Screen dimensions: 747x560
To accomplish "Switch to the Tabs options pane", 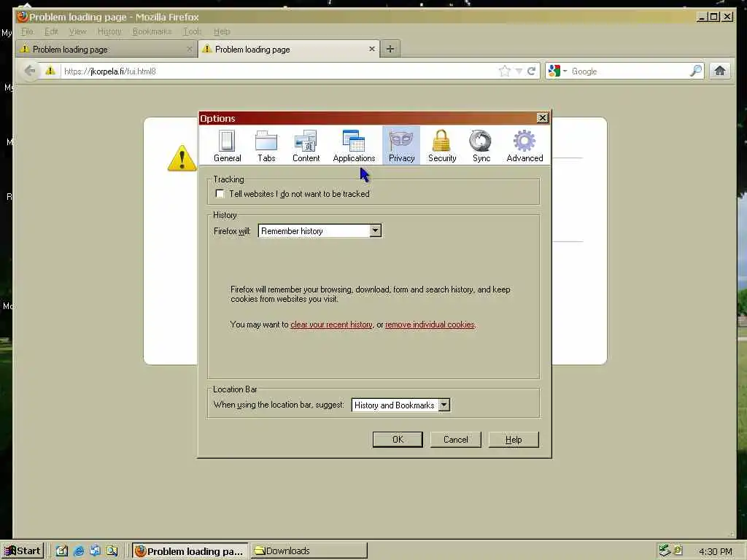I will (x=266, y=146).
